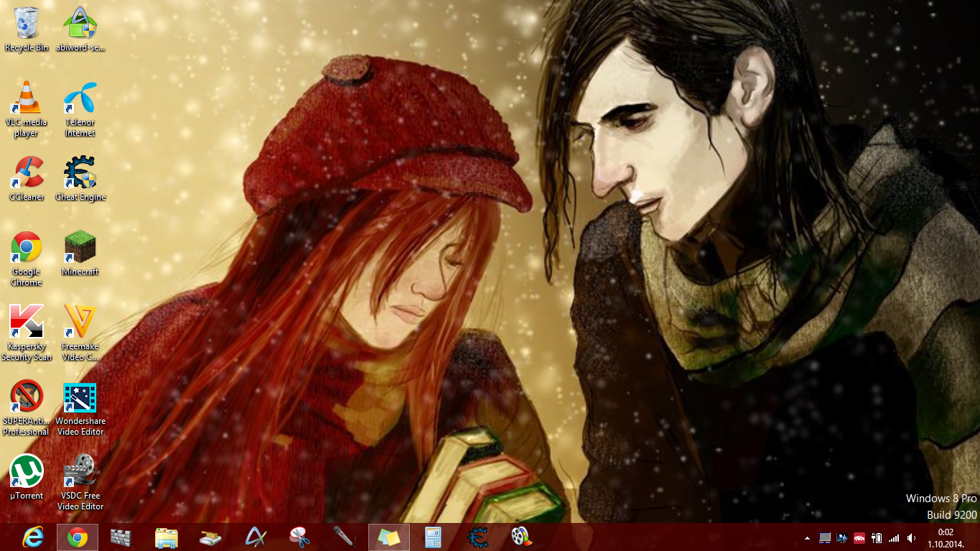Image resolution: width=980 pixels, height=551 pixels.
Task: Open the Recycle Bin desktop icon
Action: click(x=27, y=29)
